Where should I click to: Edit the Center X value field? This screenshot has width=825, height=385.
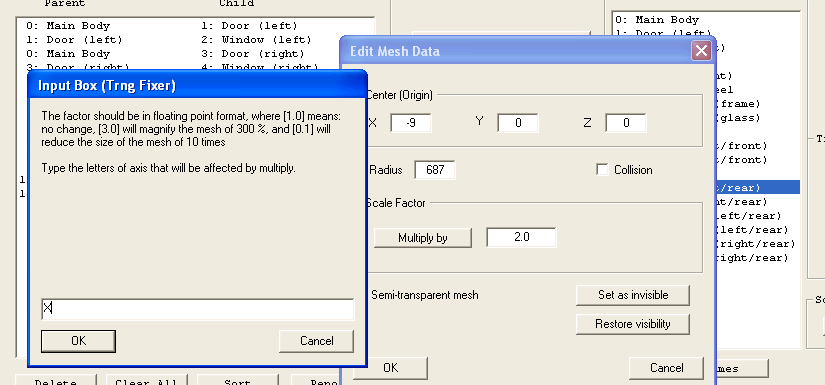pyautogui.click(x=410, y=123)
